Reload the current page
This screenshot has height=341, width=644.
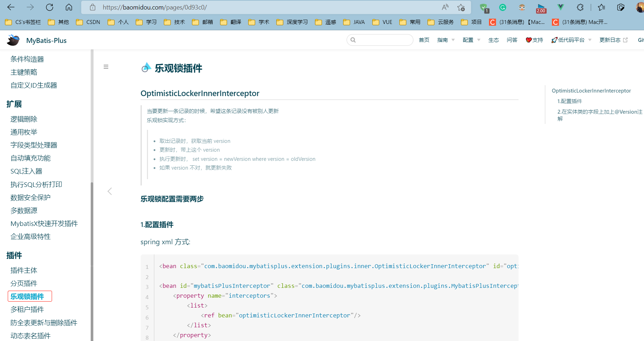50,7
